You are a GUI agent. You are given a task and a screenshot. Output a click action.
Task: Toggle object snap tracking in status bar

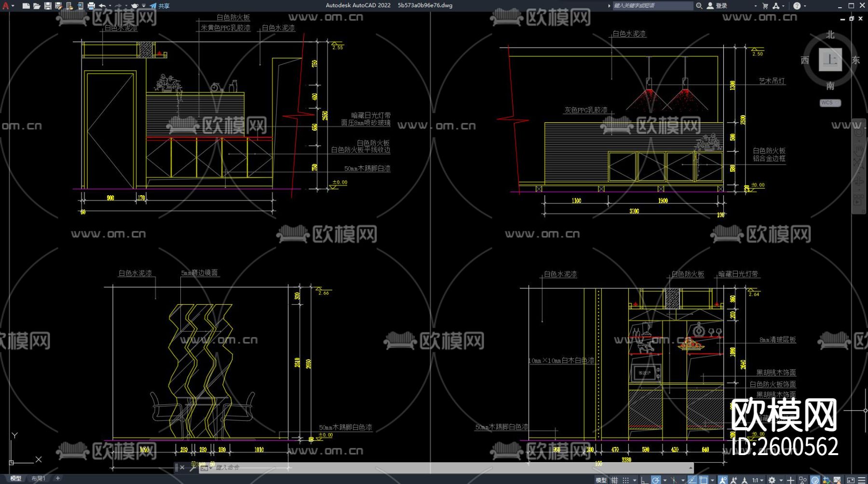(x=692, y=480)
